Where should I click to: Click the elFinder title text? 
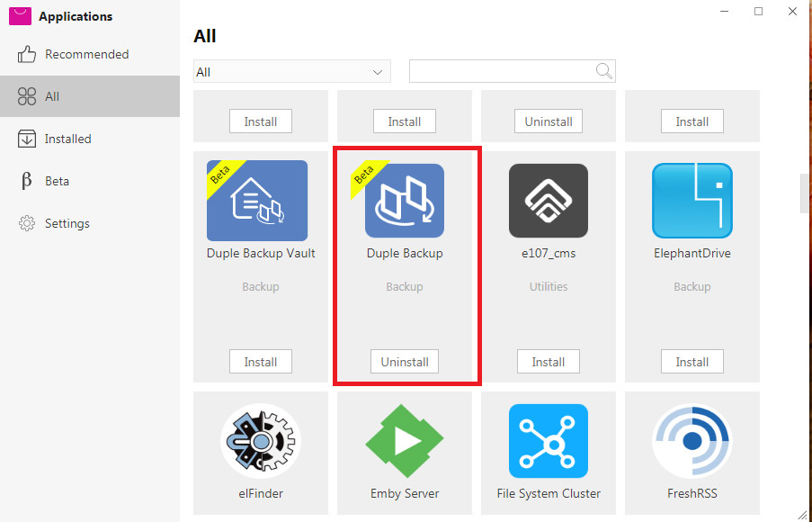tap(261, 493)
